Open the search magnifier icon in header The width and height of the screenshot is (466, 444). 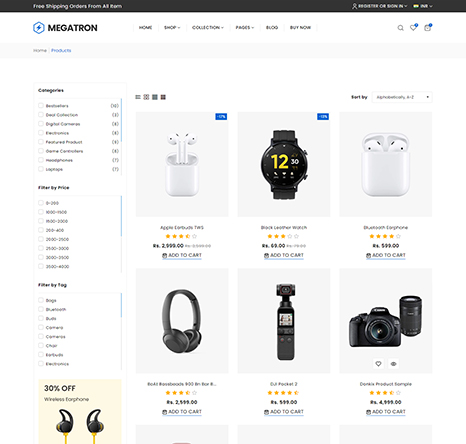click(x=400, y=28)
